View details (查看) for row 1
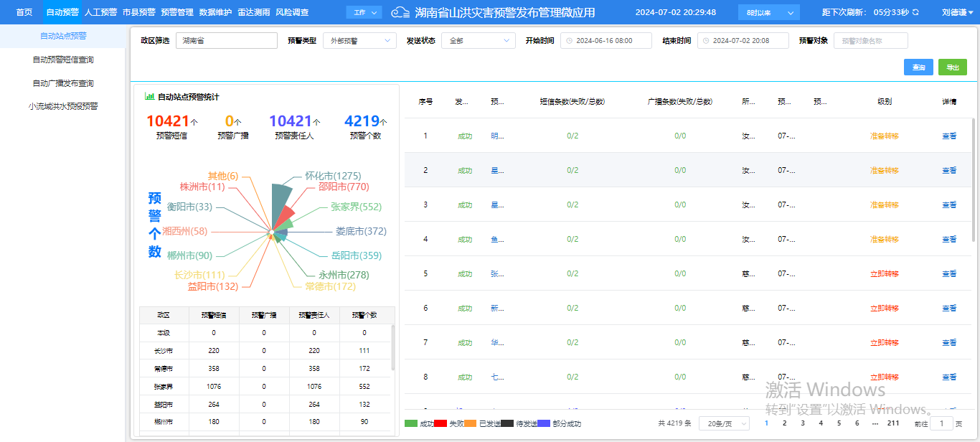 coord(948,136)
